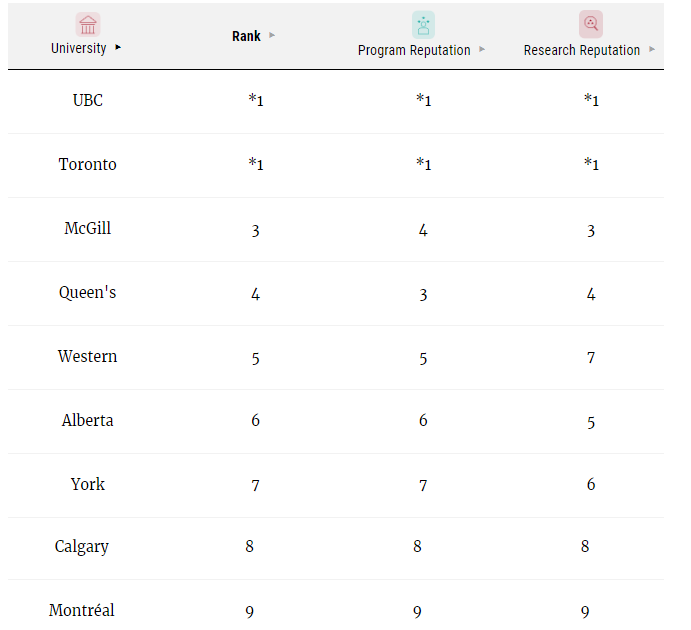This screenshot has width=691, height=630.
Task: Open the UBC university entry
Action: point(88,100)
